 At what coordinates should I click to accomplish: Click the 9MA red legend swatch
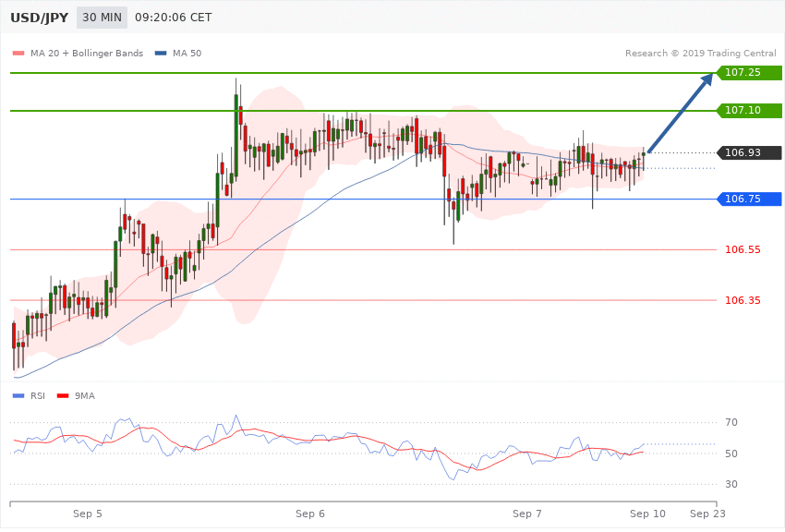click(63, 396)
